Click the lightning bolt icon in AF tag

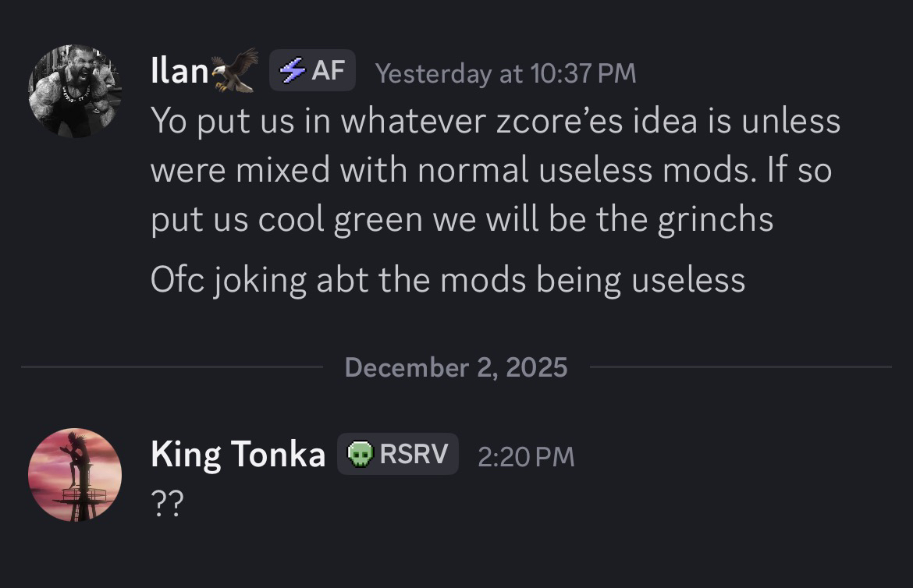tap(293, 71)
